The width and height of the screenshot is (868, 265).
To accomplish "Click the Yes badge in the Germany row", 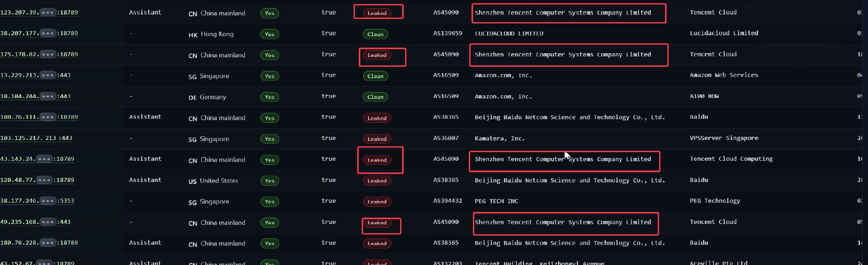I will (x=269, y=97).
